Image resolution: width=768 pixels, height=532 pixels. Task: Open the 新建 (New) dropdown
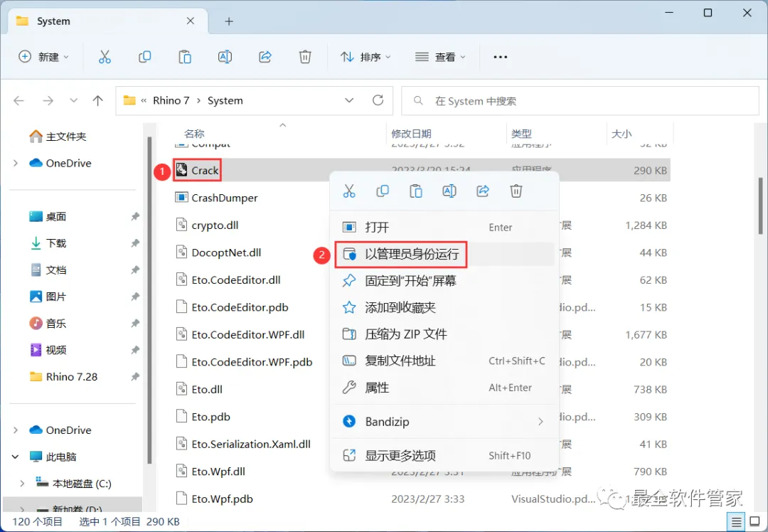tap(43, 57)
